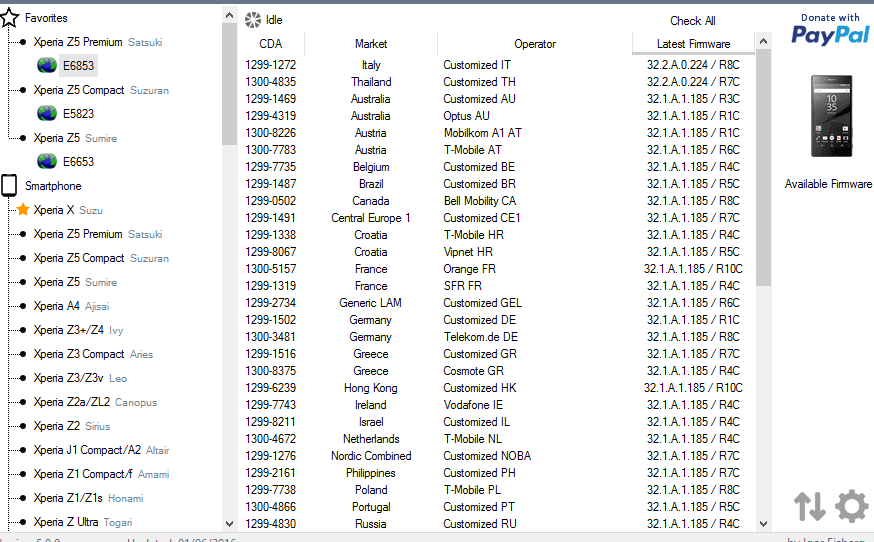
Task: Select the Italy Customized IT row
Action: (x=497, y=65)
